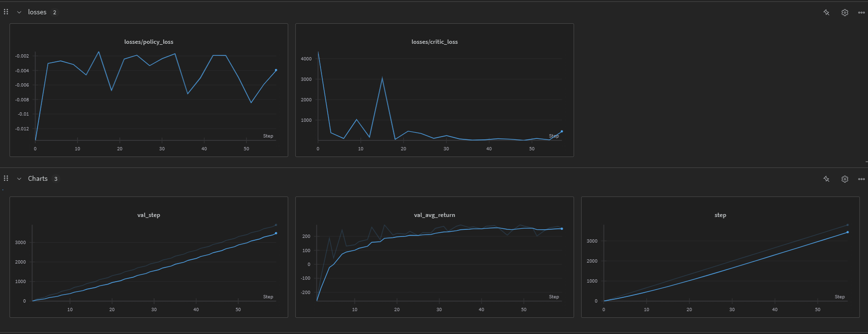Image resolution: width=868 pixels, height=334 pixels.
Task: Grab the drag handle of Charts section
Action: 6,178
